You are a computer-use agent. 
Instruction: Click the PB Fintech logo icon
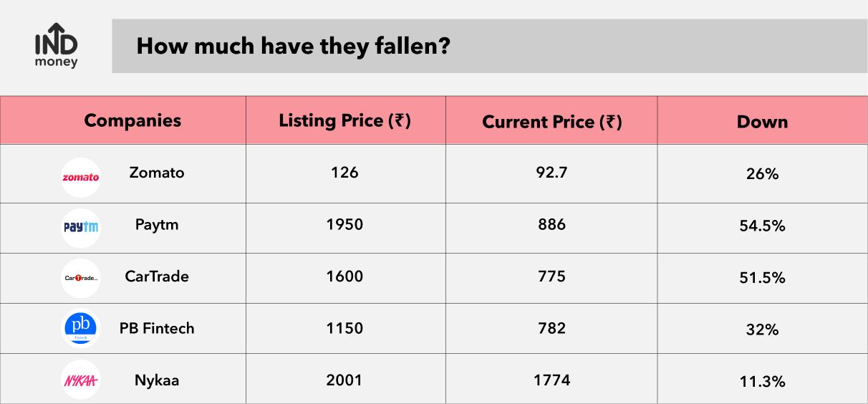[81, 328]
